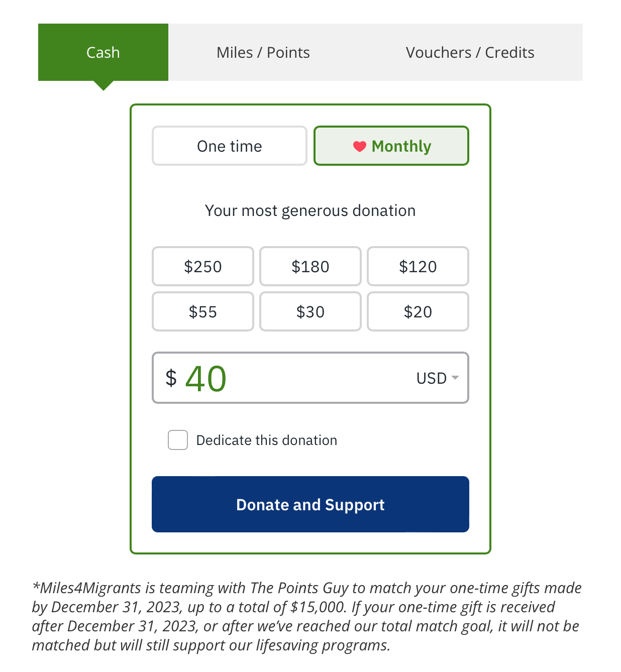
Task: Click the heart icon beside Monthly
Action: pos(359,146)
